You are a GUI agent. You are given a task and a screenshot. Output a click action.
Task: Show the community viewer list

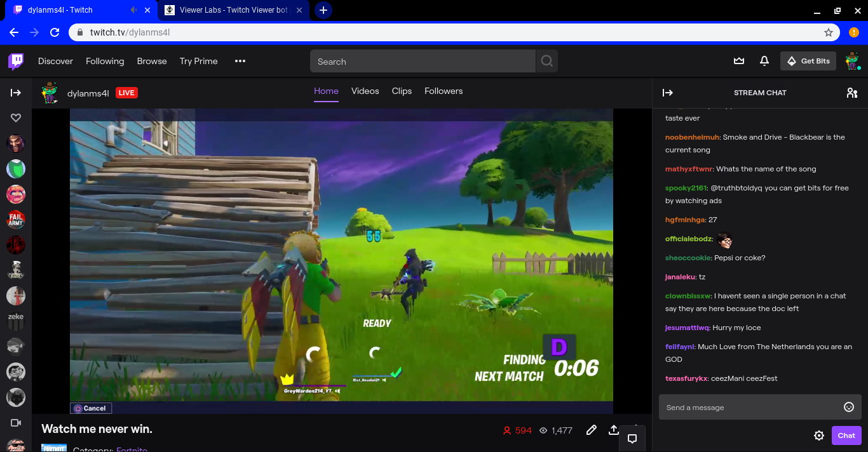(x=851, y=93)
